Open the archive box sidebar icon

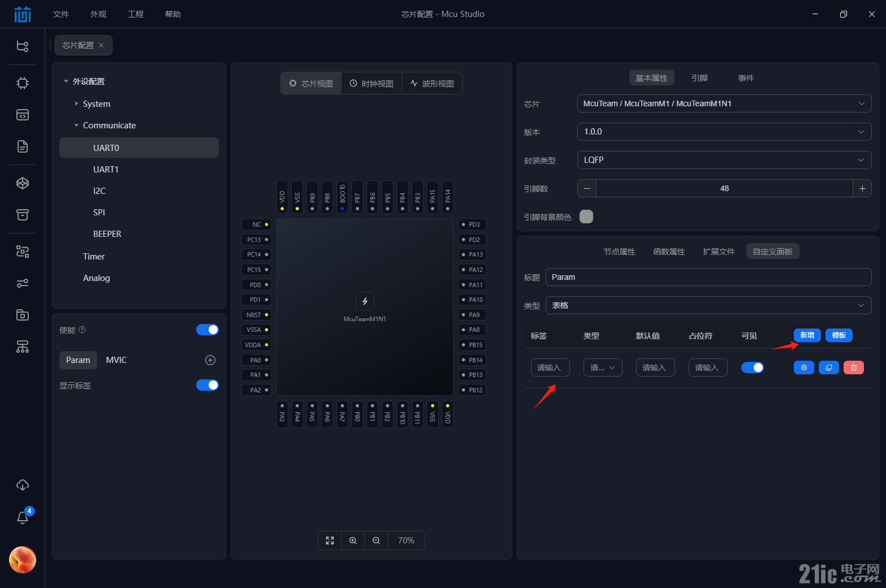pos(23,215)
